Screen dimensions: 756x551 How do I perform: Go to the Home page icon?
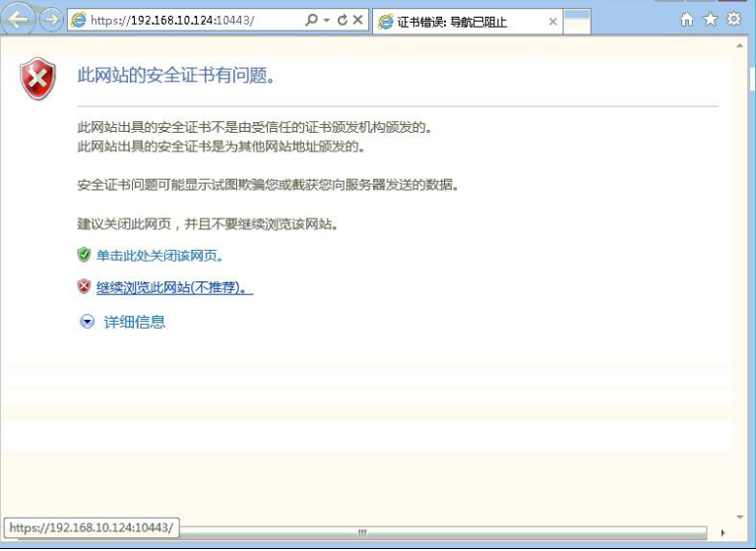click(x=687, y=20)
